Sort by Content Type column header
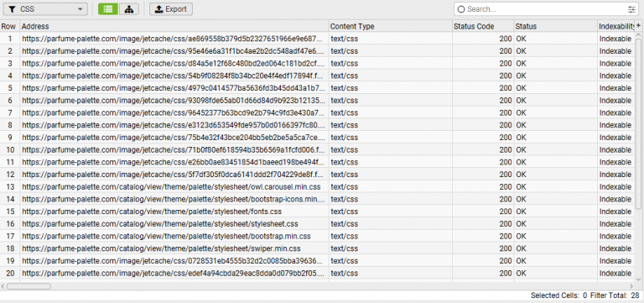644x303 pixels. pyautogui.click(x=391, y=26)
